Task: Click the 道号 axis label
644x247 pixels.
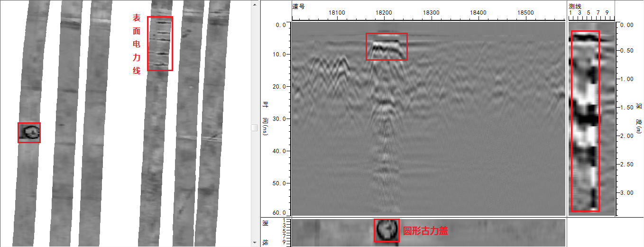Action: tap(298, 5)
